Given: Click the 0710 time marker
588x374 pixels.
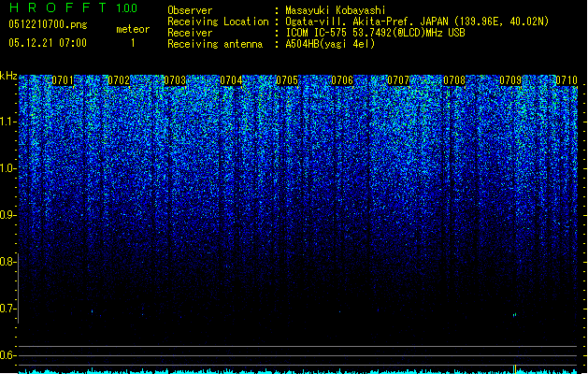Looking at the screenshot, I should coord(566,80).
